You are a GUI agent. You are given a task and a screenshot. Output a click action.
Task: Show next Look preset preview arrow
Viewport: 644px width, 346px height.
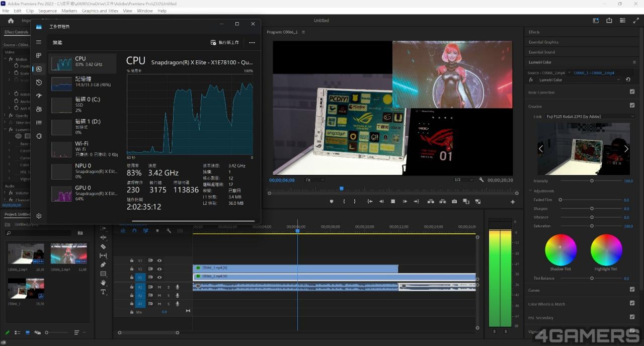pyautogui.click(x=626, y=149)
